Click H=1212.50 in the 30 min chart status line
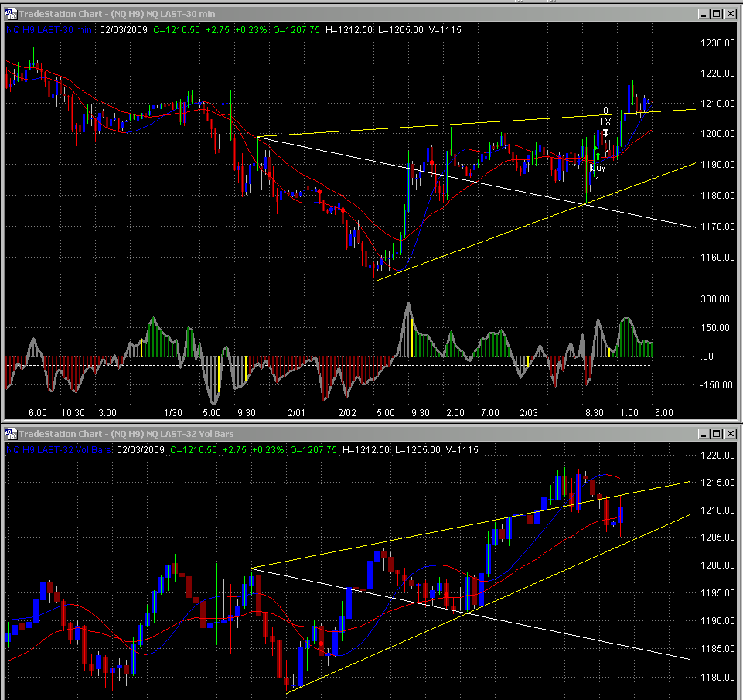The image size is (743, 700). pos(349,30)
